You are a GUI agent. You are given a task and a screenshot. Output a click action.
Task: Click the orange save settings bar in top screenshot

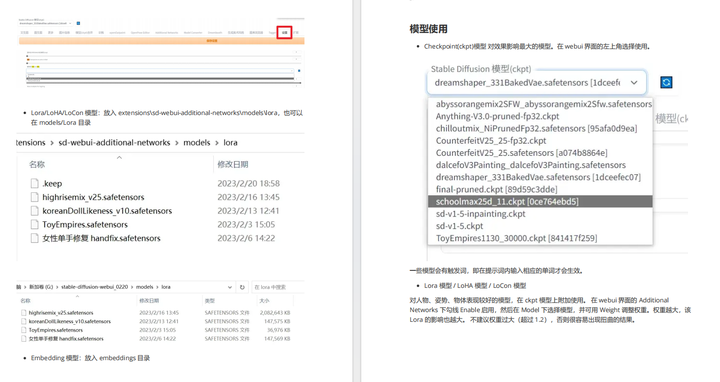[x=162, y=41]
